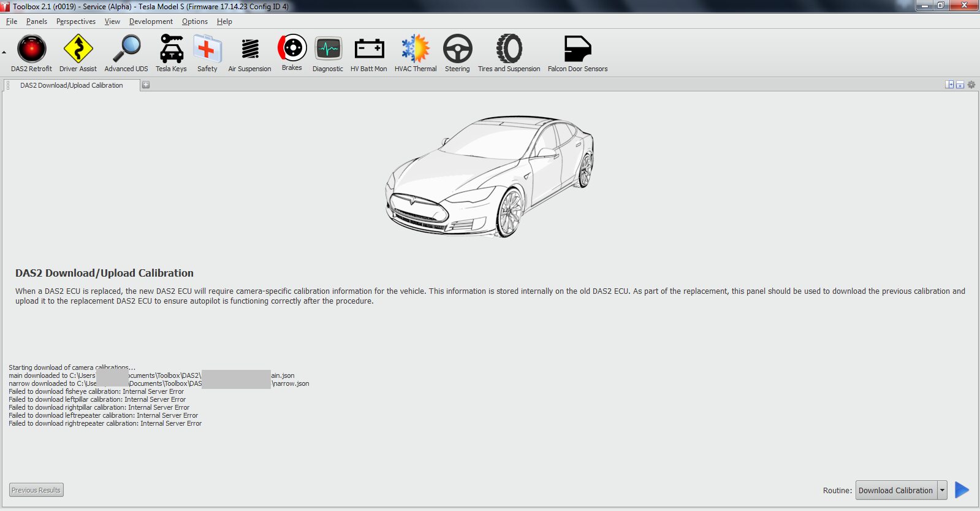Click the panel settings gear icon
Image resolution: width=980 pixels, height=511 pixels.
click(971, 85)
